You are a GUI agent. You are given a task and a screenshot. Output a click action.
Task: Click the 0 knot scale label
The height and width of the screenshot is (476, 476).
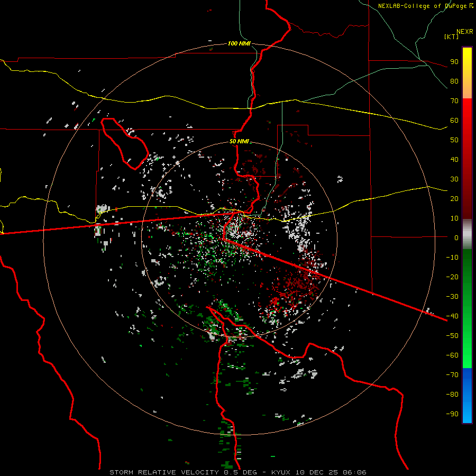point(456,237)
